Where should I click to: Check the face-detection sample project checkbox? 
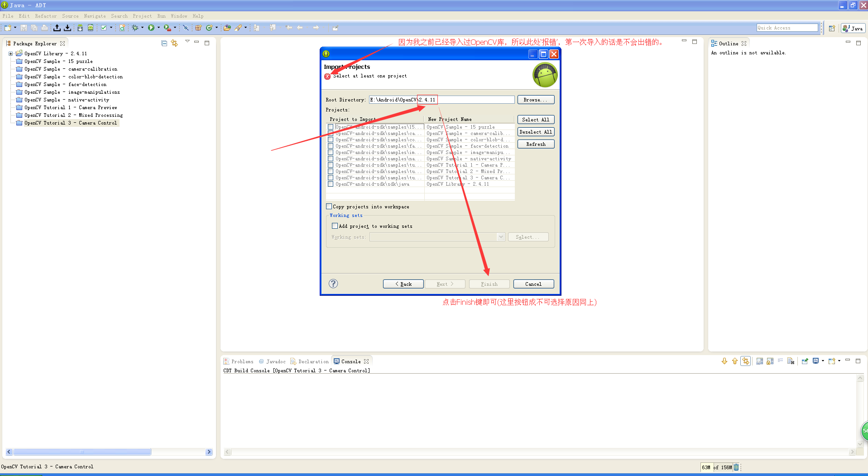pyautogui.click(x=331, y=146)
